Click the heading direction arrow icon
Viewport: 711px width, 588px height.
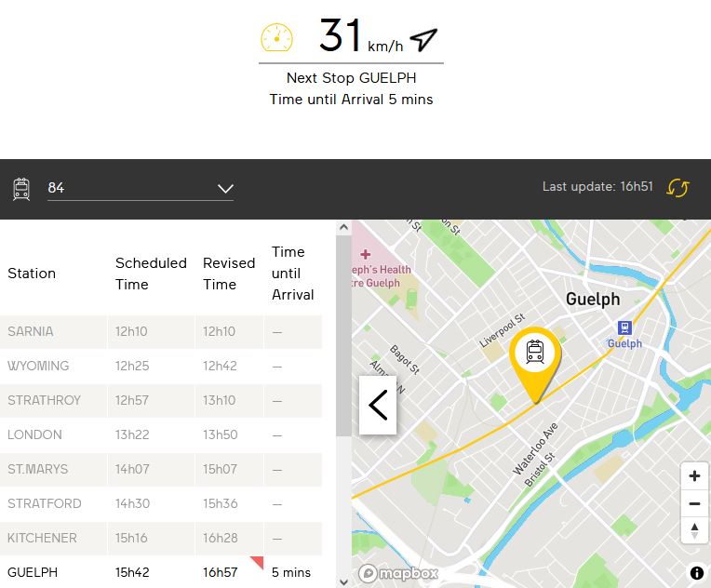(423, 39)
